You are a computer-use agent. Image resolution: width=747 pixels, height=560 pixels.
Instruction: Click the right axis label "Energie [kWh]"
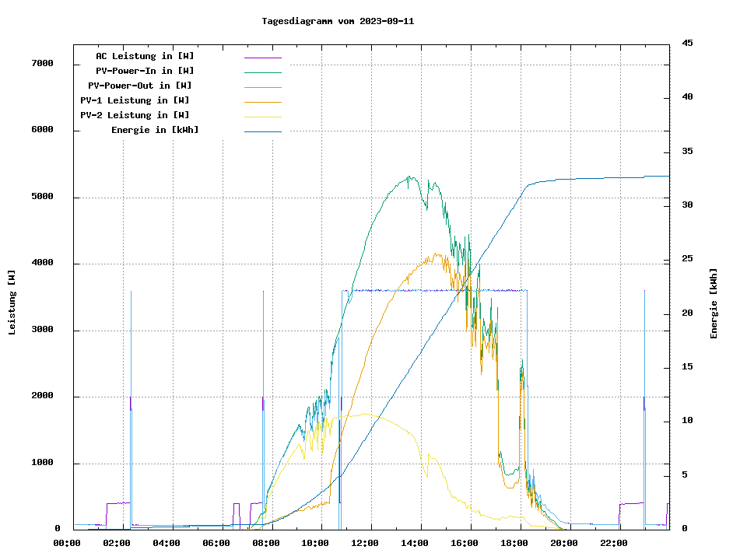(714, 303)
